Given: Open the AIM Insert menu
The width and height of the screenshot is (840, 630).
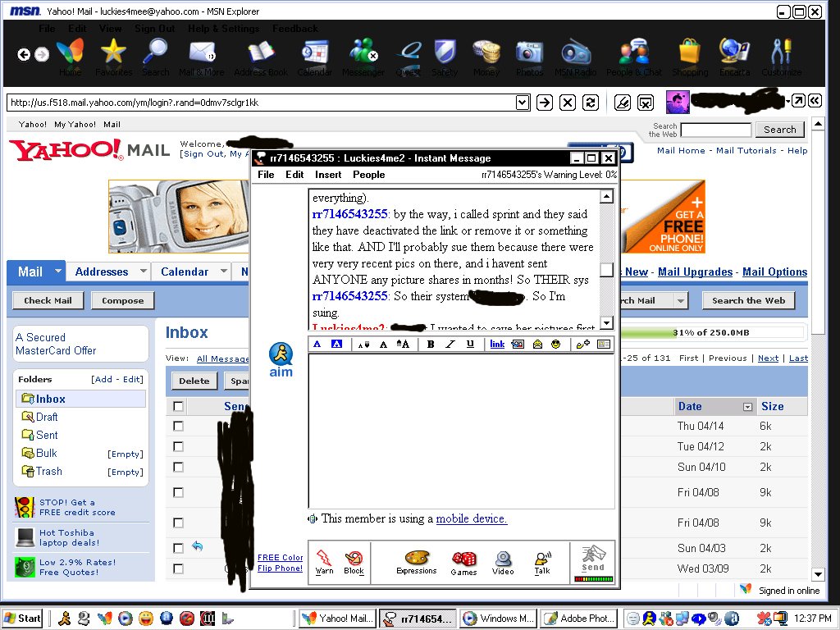Looking at the screenshot, I should [x=328, y=174].
